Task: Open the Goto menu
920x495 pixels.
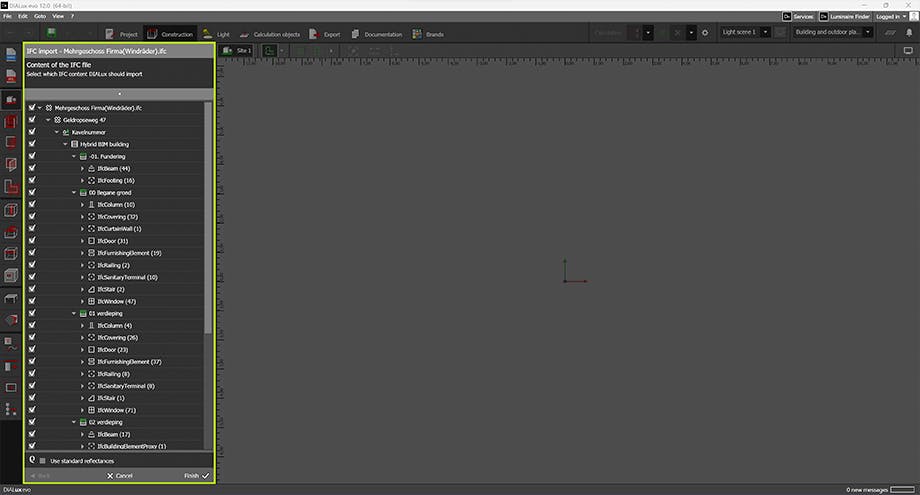Action: point(40,16)
